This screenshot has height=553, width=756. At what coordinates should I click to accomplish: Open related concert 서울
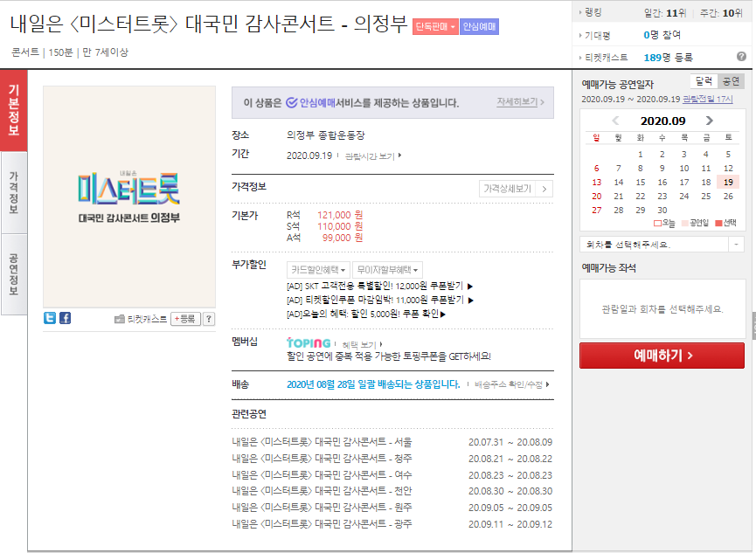click(x=323, y=442)
